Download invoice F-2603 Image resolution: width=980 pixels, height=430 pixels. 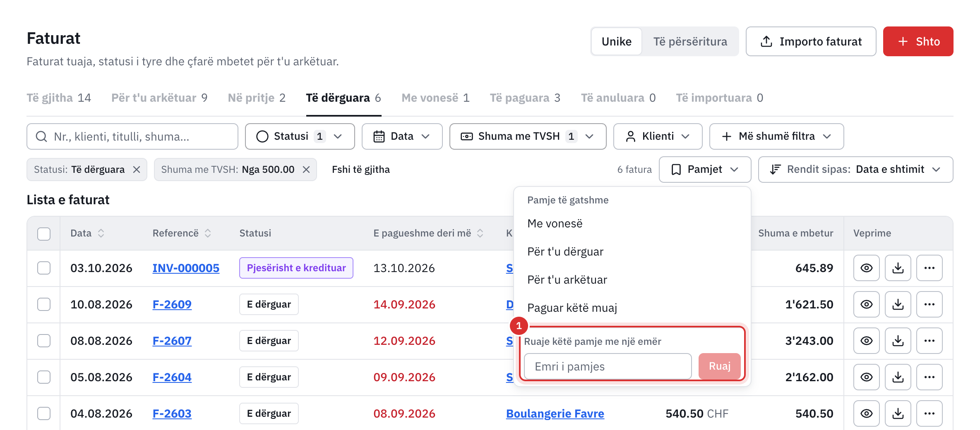click(898, 413)
